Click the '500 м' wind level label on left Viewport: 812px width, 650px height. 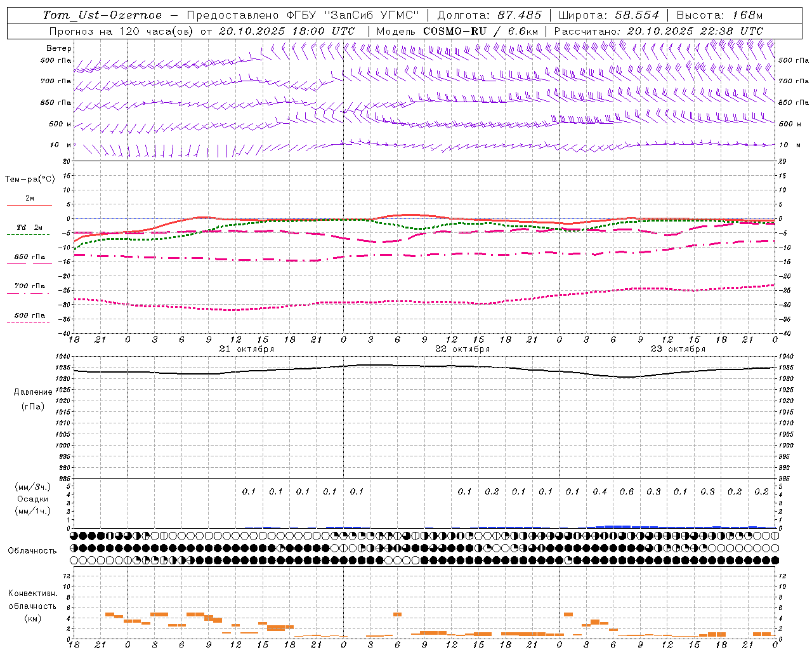pos(60,124)
